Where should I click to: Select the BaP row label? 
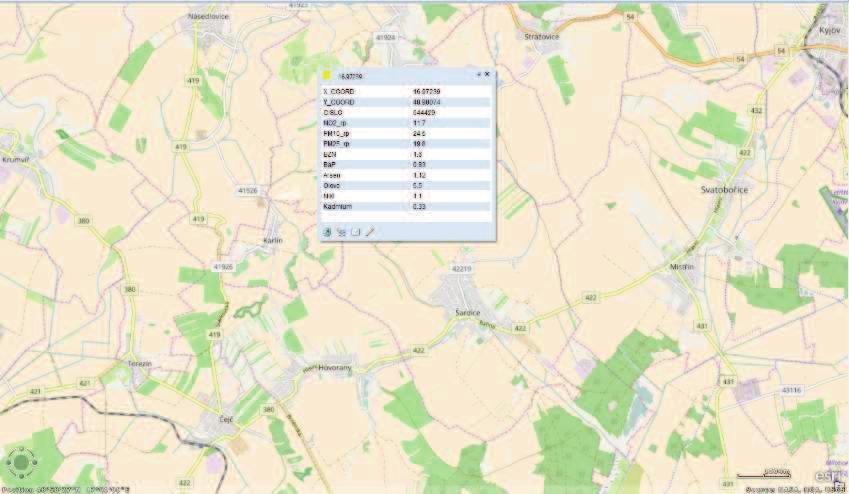(330, 164)
